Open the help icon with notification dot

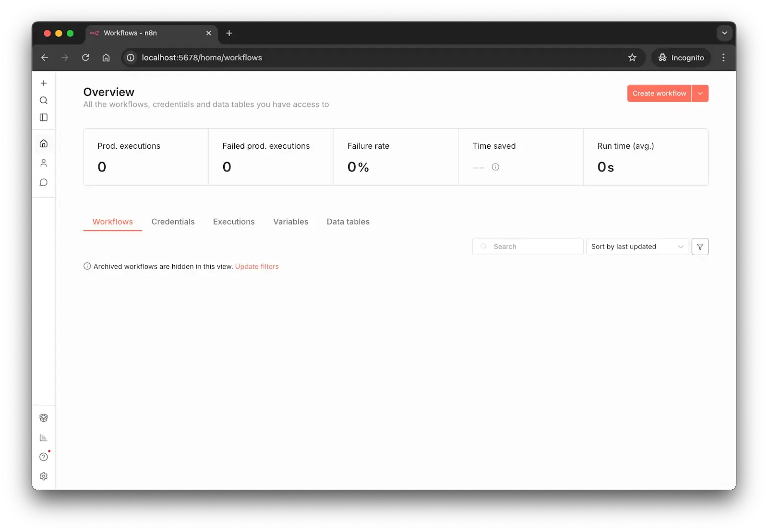pyautogui.click(x=44, y=457)
